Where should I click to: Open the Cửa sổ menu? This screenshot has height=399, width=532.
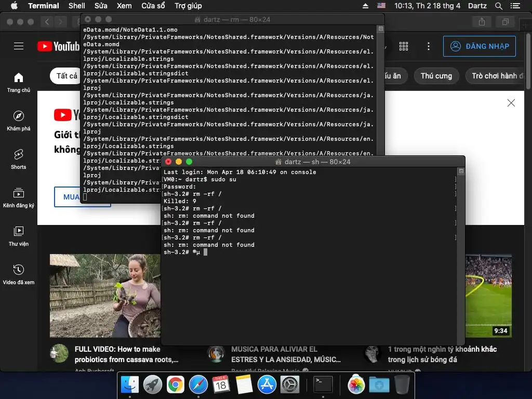coord(153,6)
